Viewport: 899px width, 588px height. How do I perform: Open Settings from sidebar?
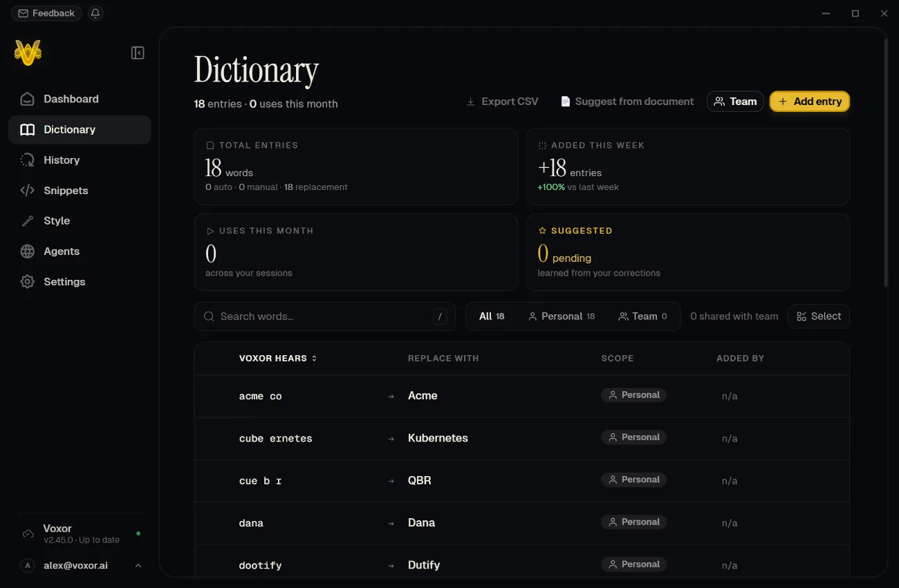tap(80, 281)
